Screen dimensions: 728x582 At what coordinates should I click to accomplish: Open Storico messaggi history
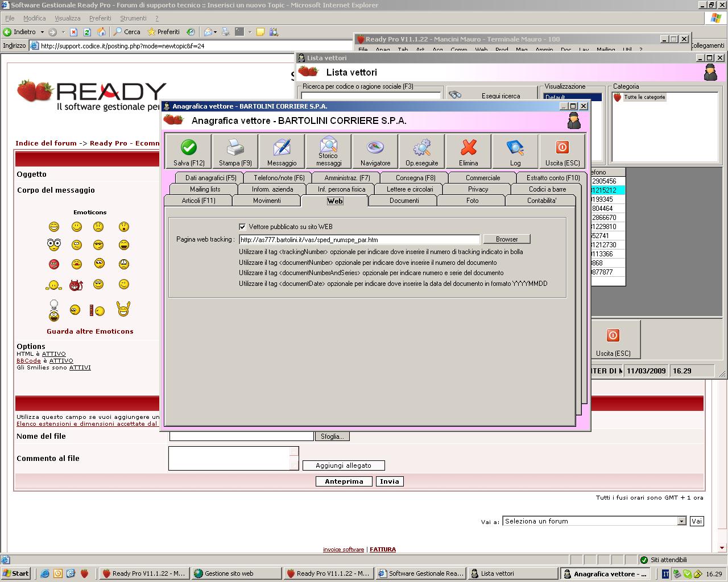(329, 151)
